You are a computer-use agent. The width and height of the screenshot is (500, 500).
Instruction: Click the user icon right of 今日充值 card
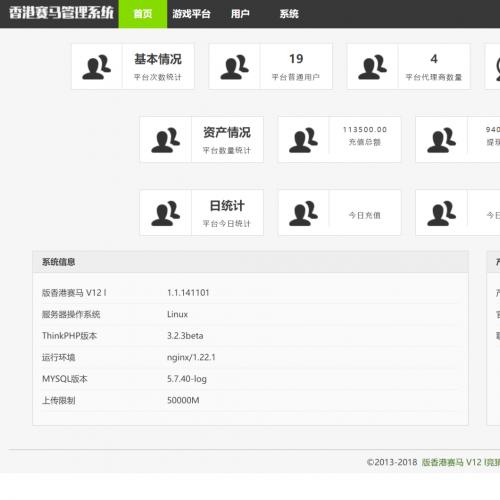[x=441, y=213]
